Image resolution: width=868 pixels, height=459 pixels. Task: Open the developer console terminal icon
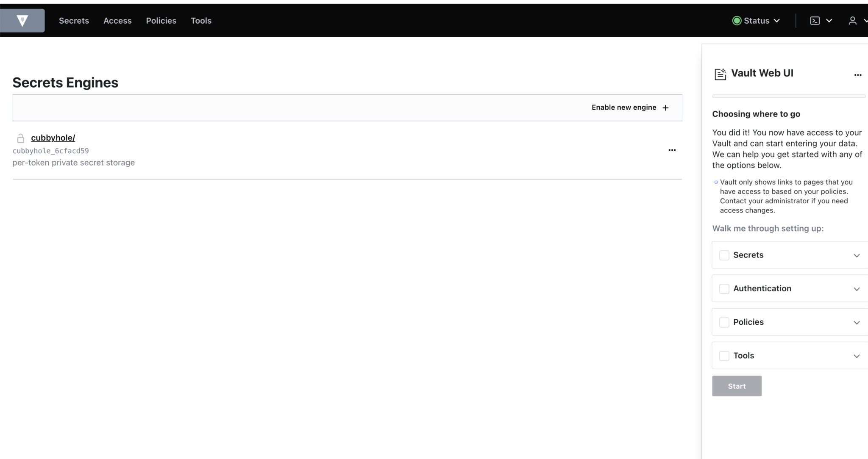click(815, 20)
